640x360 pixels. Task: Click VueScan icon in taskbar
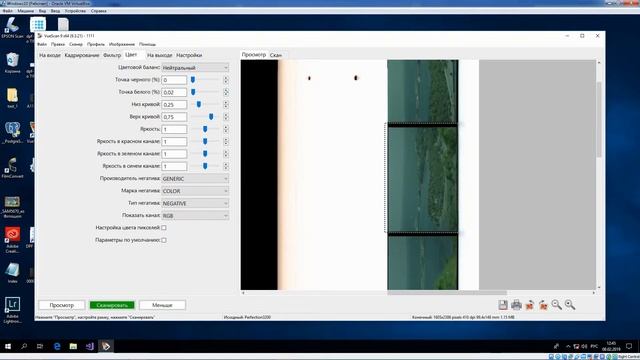pyautogui.click(x=106, y=346)
